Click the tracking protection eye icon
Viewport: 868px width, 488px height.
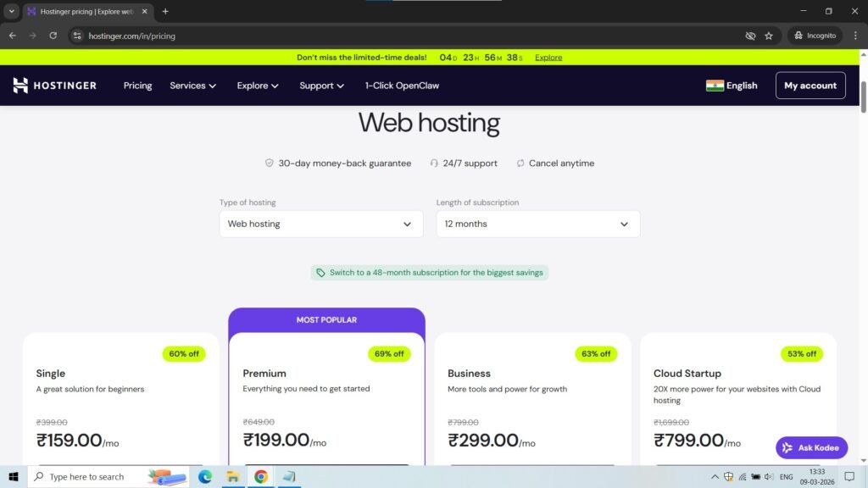point(750,36)
